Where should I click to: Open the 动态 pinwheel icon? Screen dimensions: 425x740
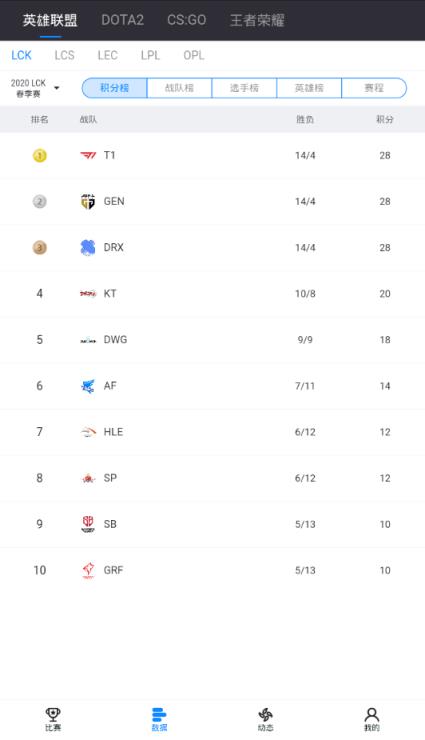pos(266,714)
